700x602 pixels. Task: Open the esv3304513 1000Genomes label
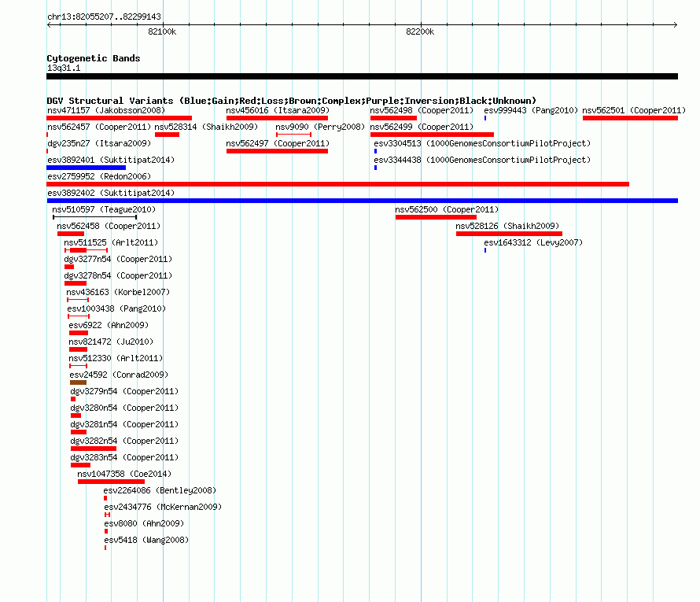pyautogui.click(x=482, y=143)
